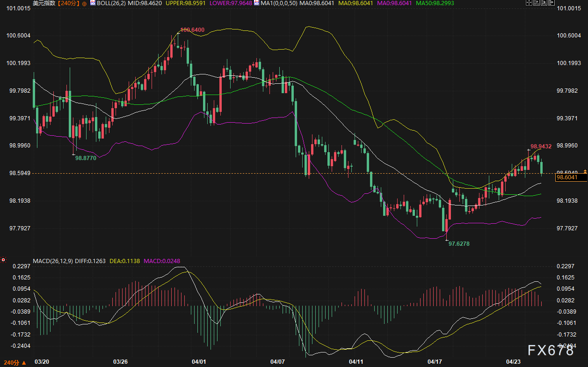
Task: Click the green MA50:98.2993 legend value
Action: point(437,3)
